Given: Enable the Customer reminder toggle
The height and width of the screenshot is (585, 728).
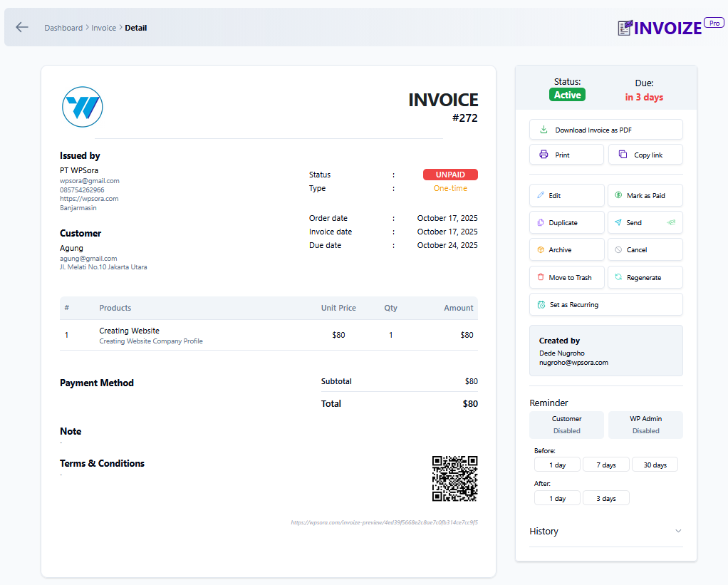Looking at the screenshot, I should (x=566, y=424).
